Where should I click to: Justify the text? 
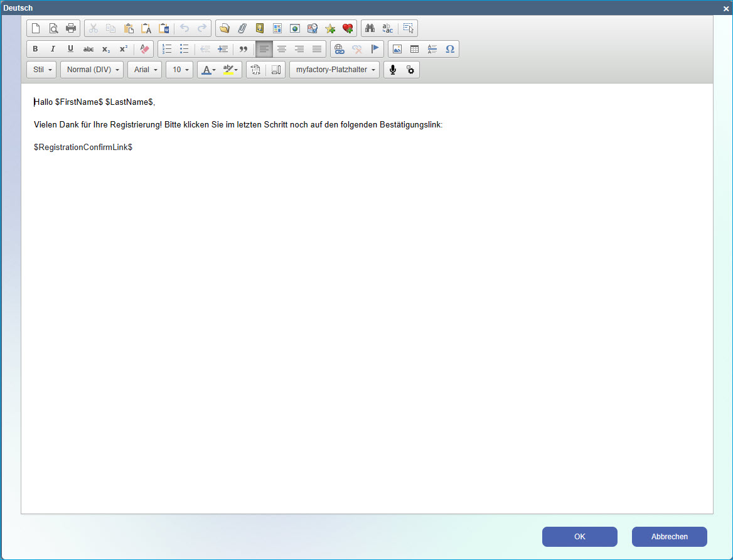(x=317, y=49)
